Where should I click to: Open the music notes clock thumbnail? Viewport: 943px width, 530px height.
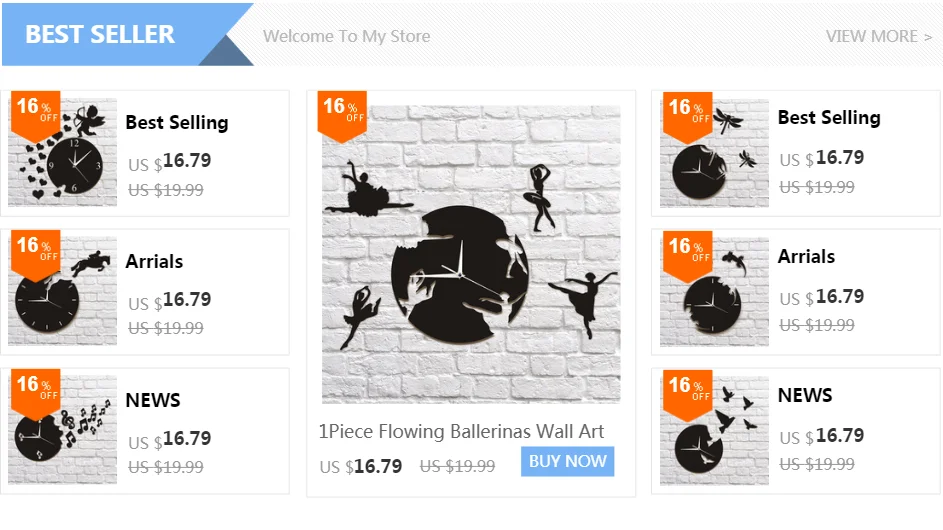[x=63, y=430]
